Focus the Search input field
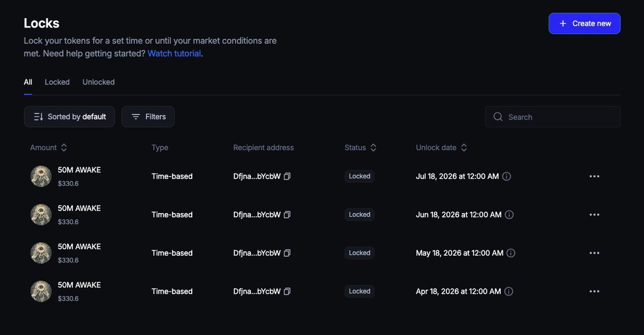Image resolution: width=644 pixels, height=335 pixels. point(559,117)
